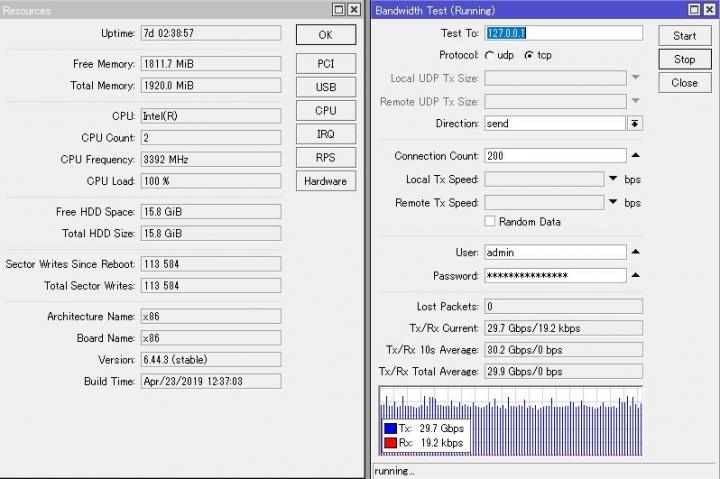The height and width of the screenshot is (479, 720).
Task: Enable the Random Data checkbox
Action: pos(490,221)
